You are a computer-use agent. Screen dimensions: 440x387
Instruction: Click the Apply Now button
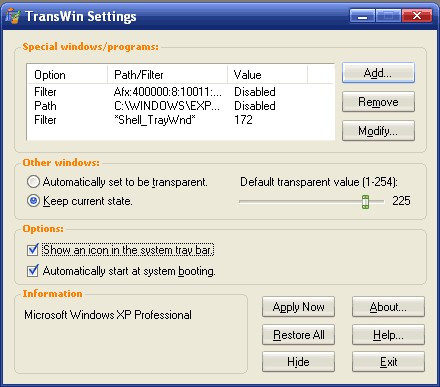298,307
